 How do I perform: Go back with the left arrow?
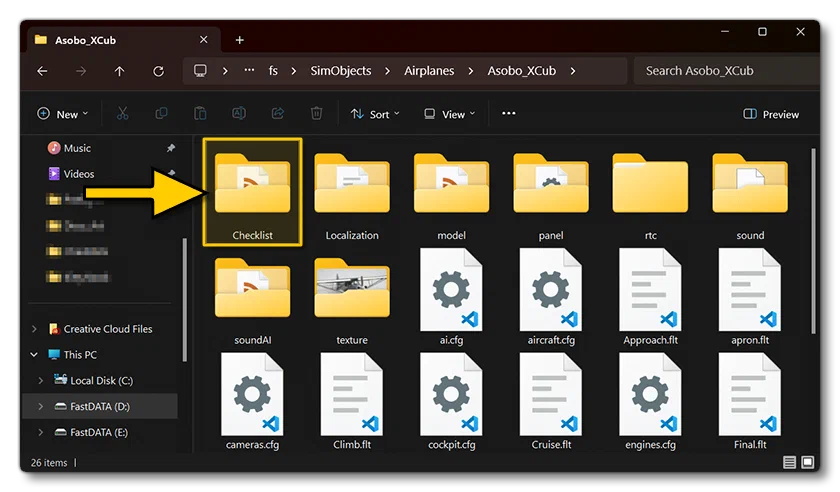[42, 71]
